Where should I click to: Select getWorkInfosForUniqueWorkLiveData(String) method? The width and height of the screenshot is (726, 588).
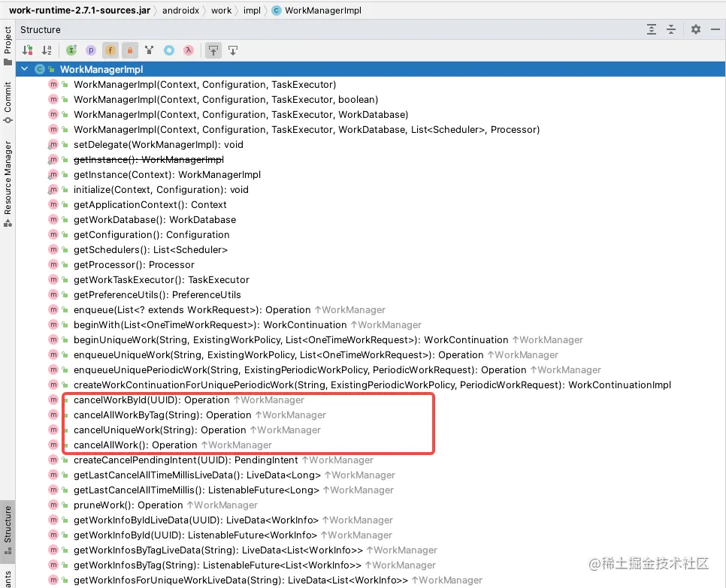pyautogui.click(x=277, y=580)
